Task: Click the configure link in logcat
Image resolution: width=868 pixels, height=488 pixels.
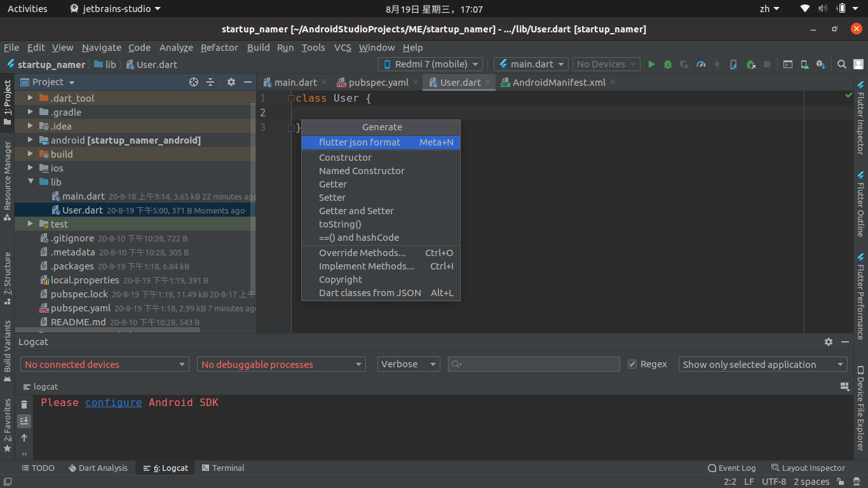Action: pos(113,402)
